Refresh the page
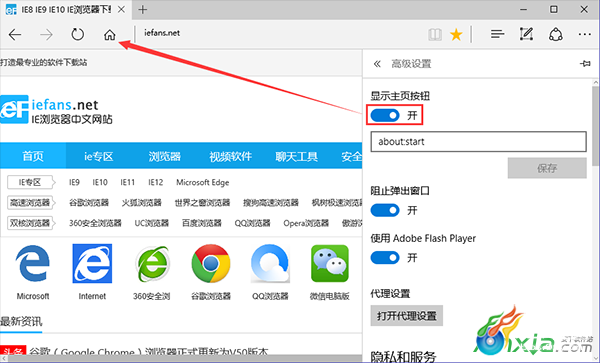 click(x=78, y=34)
